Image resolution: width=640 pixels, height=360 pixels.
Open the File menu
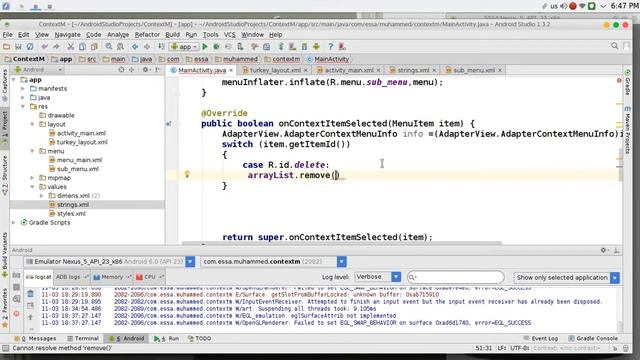tap(8, 35)
